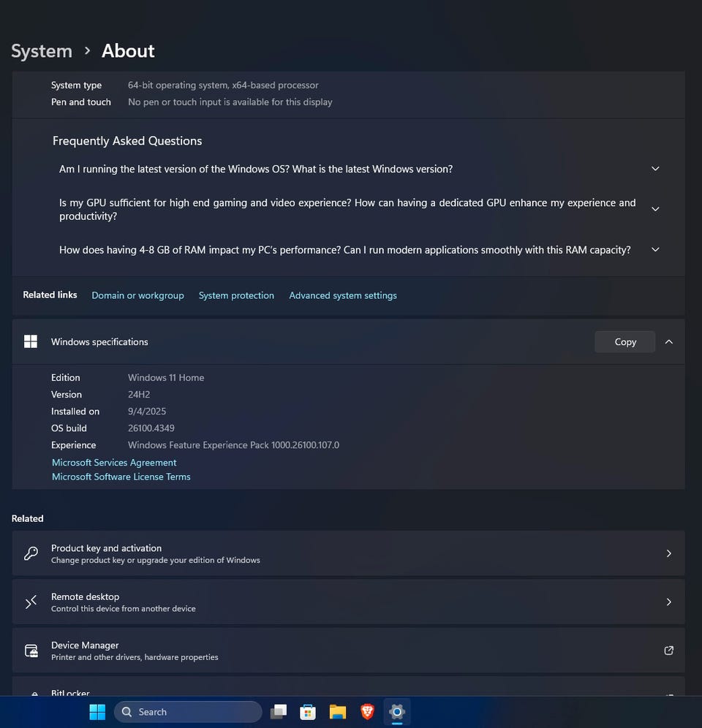Screen dimensions: 702x728
Task: Open the Windows Start menu
Action: pyautogui.click(x=97, y=712)
